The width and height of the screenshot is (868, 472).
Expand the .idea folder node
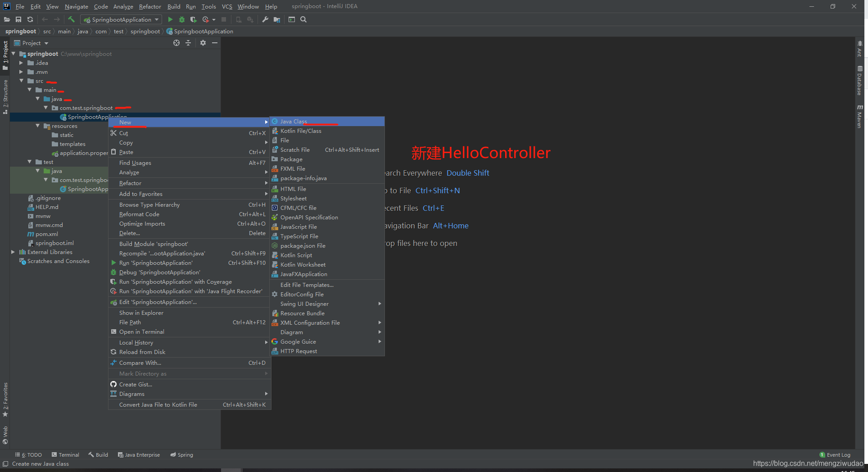21,63
